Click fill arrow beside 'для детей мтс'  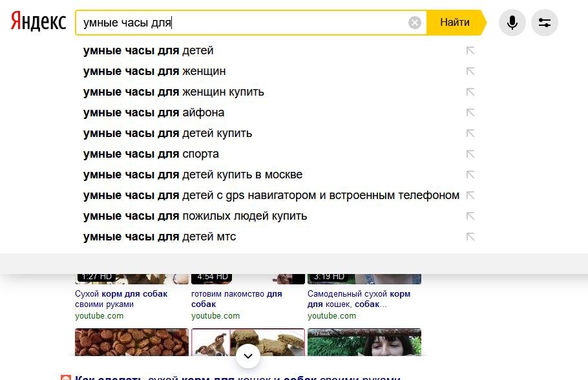click(x=470, y=237)
